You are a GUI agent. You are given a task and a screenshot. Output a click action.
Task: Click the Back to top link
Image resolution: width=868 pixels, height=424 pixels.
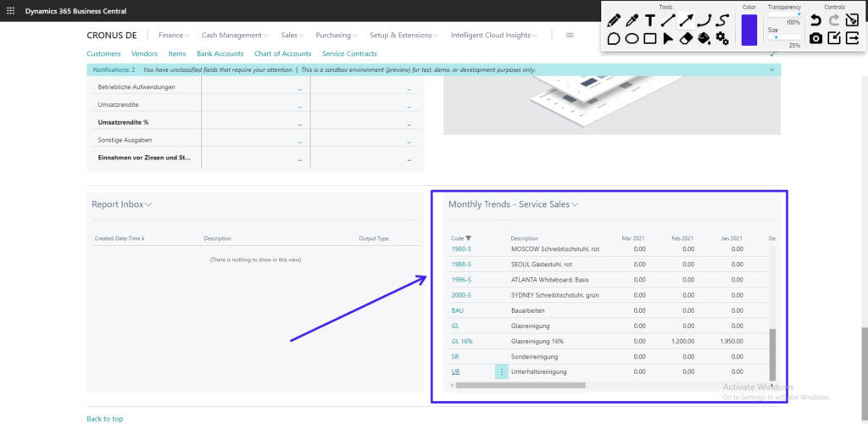coord(105,419)
